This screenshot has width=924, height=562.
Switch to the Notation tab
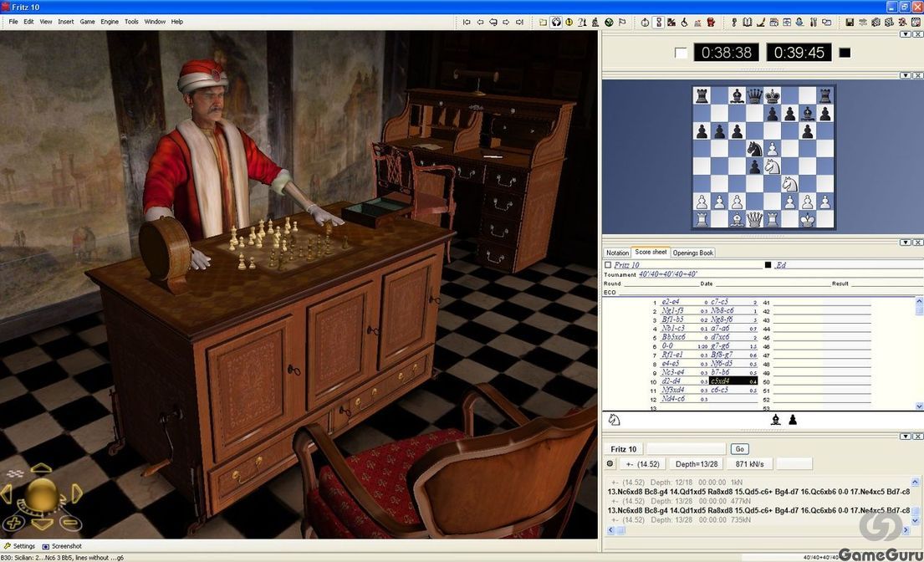pos(617,253)
